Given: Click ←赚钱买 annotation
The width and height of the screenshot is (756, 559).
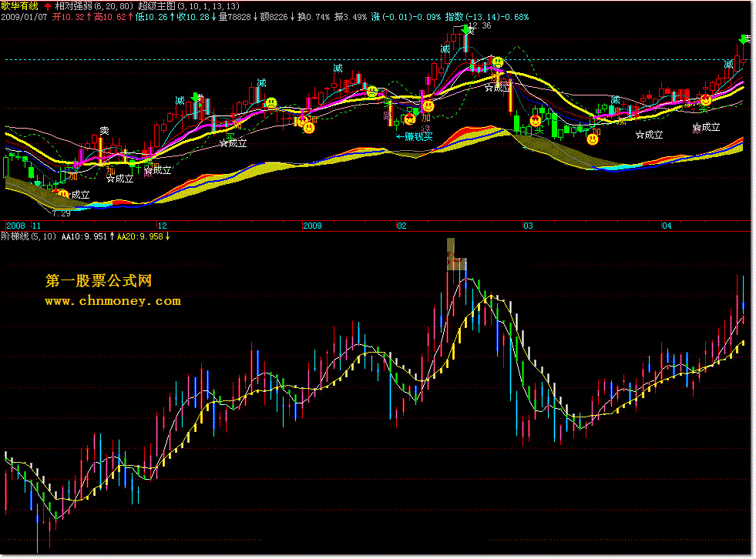Looking at the screenshot, I should [x=415, y=137].
